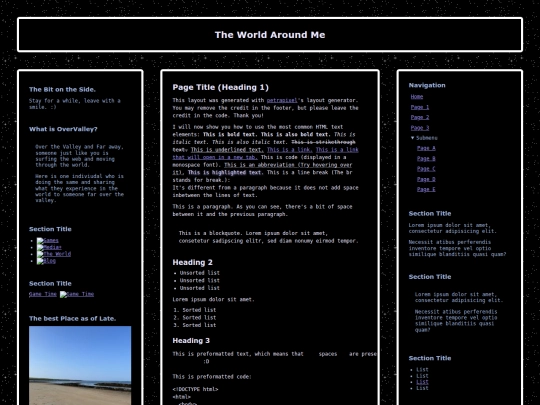
Task: Open Page E in the Submenu
Action: pos(426,189)
